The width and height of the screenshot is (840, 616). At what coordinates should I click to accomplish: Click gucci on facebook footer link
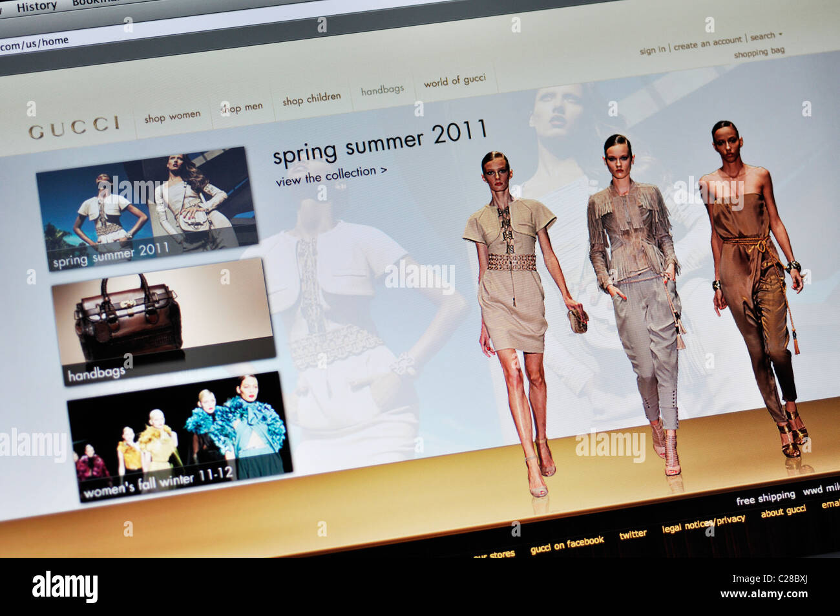point(567,545)
